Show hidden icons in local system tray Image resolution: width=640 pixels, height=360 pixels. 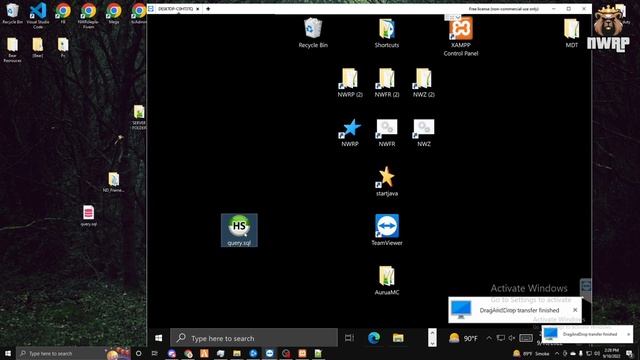pos(557,353)
